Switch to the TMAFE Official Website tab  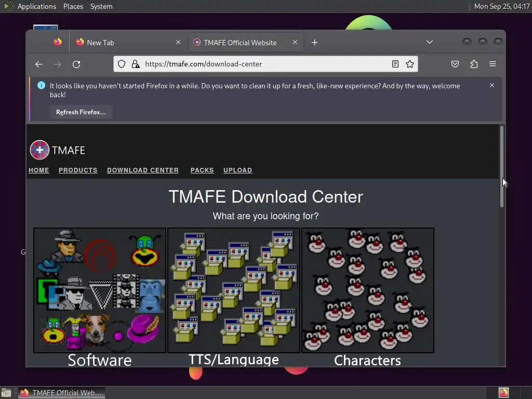tap(246, 43)
